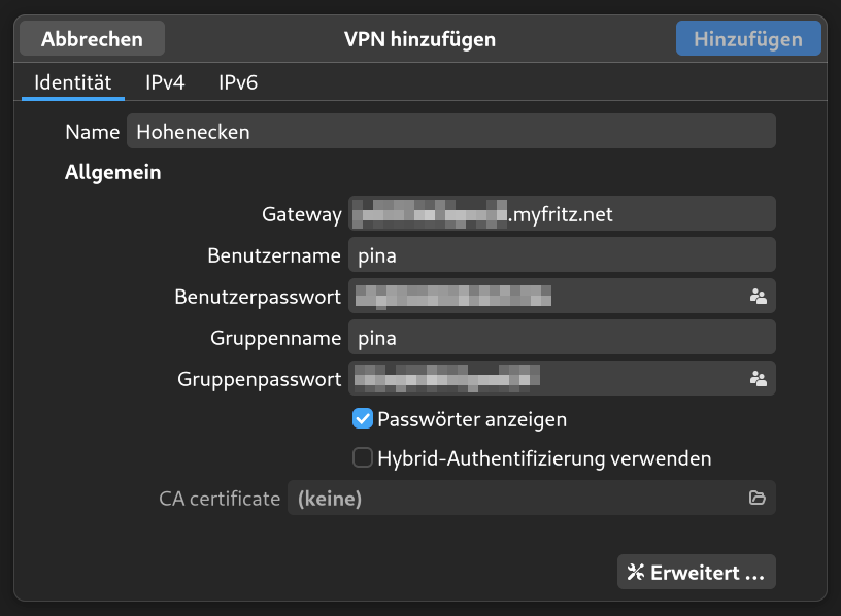Disable the Passwörter anzeigen checkbox
Image resolution: width=841 pixels, height=616 pixels.
362,419
